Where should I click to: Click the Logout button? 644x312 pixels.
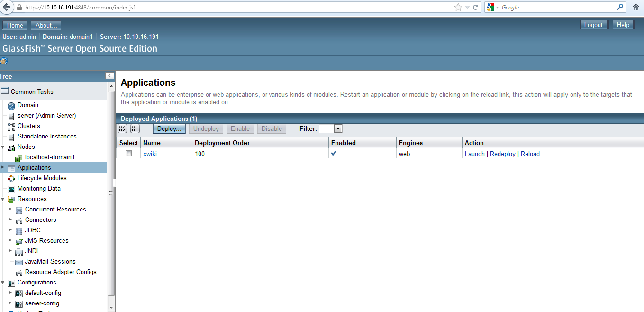coord(593,25)
